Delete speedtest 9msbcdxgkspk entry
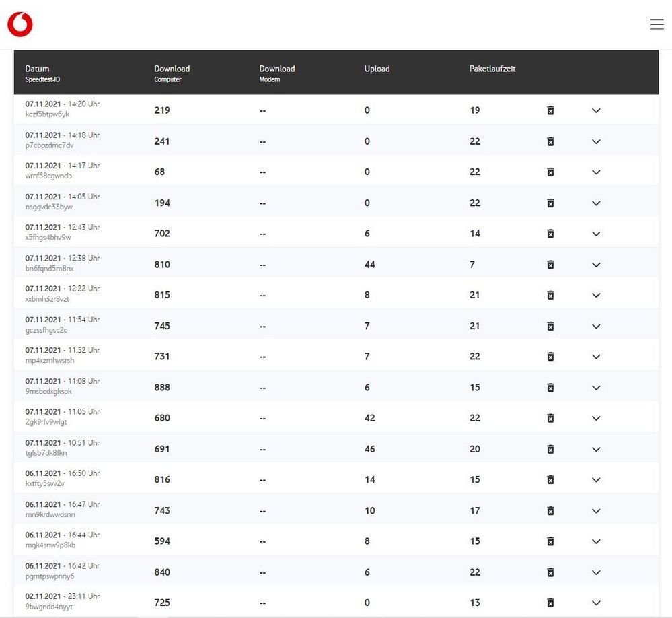Viewport: 672px width, 618px height. (551, 388)
